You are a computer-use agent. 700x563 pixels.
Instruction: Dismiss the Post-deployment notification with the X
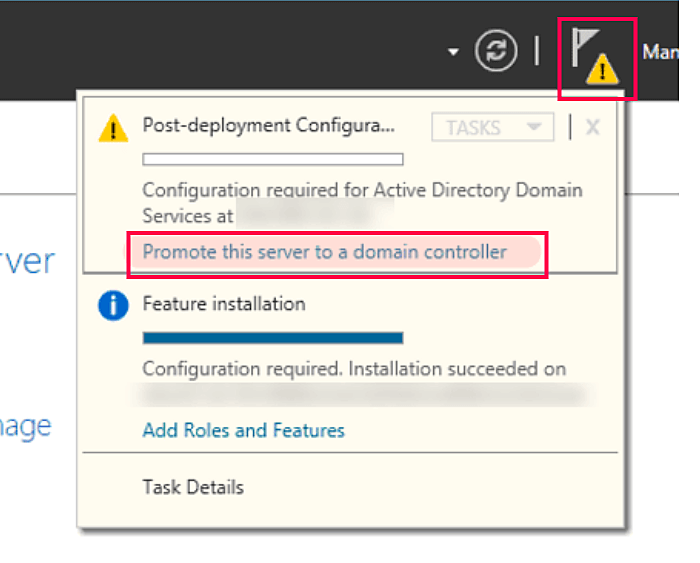592,127
